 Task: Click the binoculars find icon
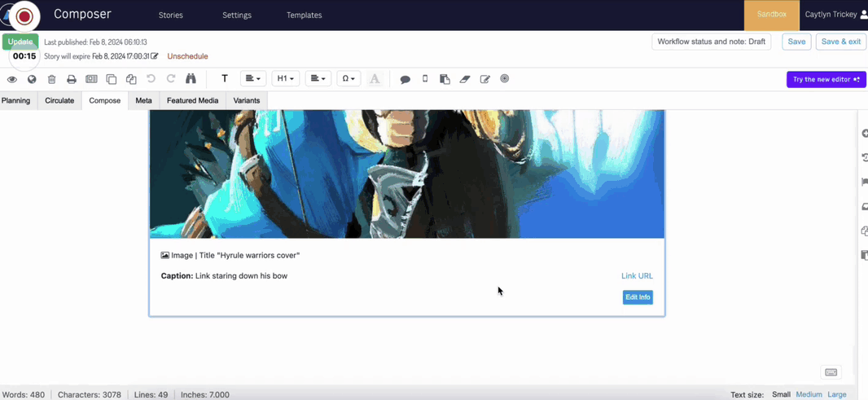[x=191, y=79]
